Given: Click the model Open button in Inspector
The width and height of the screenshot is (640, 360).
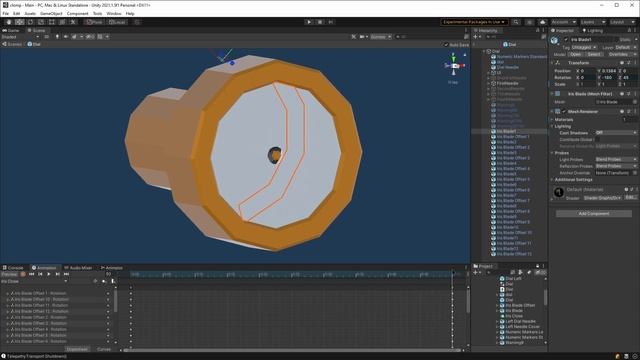Looking at the screenshot, I should pos(576,54).
